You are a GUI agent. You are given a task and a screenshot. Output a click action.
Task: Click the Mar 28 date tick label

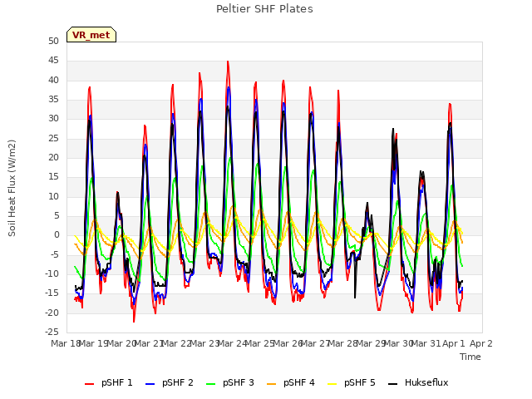coord(342,343)
